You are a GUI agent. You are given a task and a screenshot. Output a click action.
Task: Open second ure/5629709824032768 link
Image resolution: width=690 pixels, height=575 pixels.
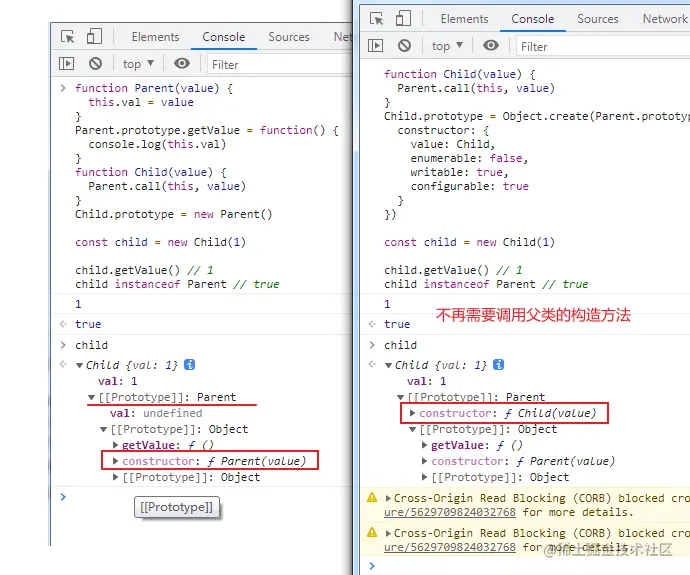coord(450,547)
